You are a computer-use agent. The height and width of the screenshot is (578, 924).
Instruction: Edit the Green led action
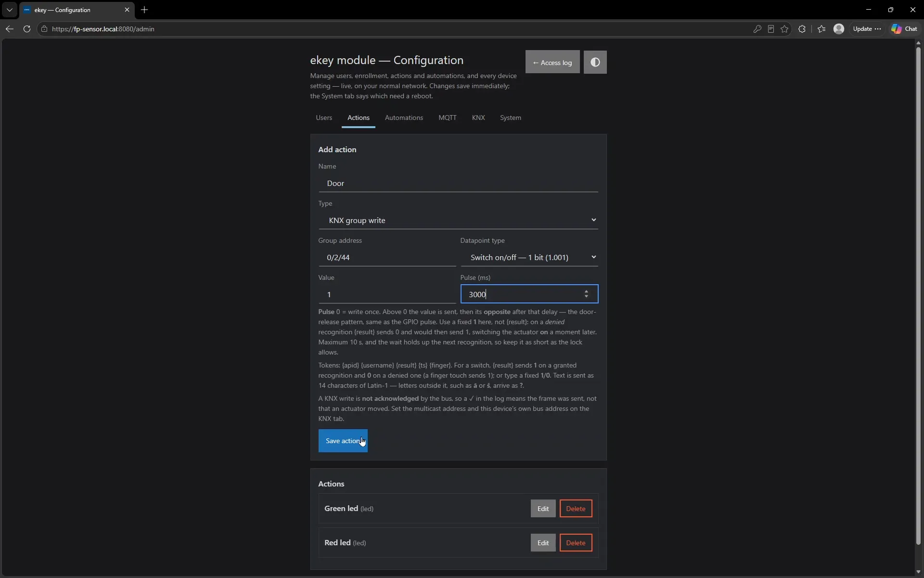(x=543, y=509)
